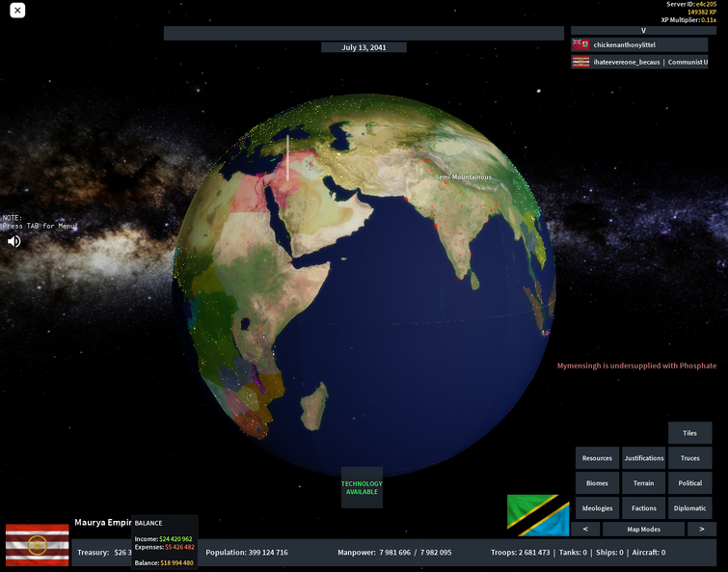Switch to Terrain map mode
This screenshot has width=728, height=572.
(x=643, y=483)
